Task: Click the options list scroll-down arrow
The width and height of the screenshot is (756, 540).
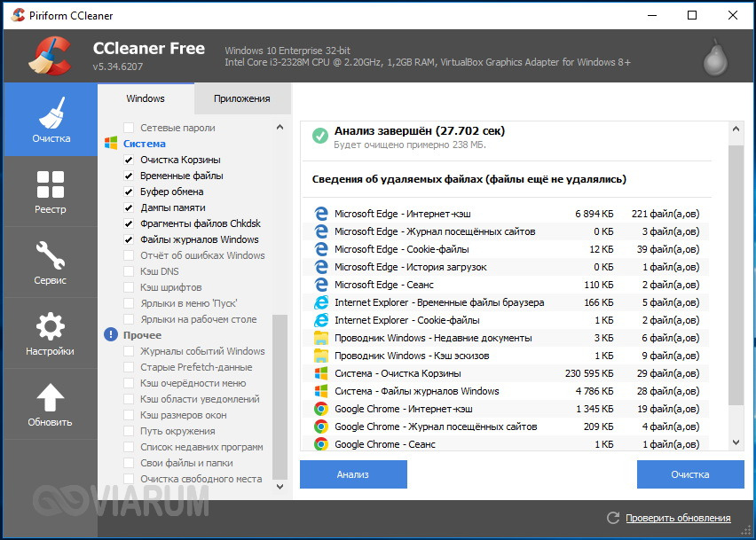Action: pyautogui.click(x=280, y=487)
